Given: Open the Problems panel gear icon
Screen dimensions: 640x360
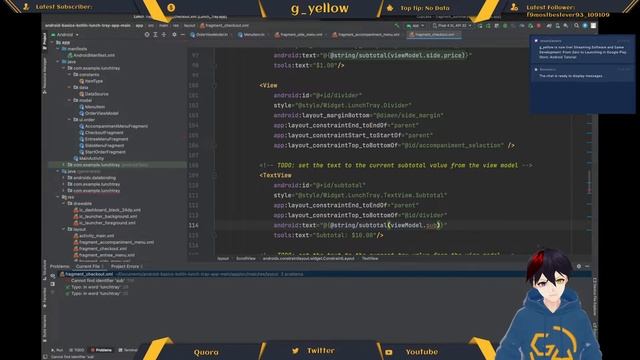Looking at the screenshot, I should [x=579, y=266].
